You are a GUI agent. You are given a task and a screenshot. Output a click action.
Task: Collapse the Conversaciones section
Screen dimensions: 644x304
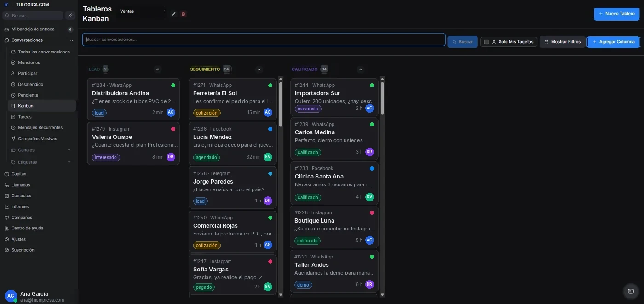tap(71, 40)
